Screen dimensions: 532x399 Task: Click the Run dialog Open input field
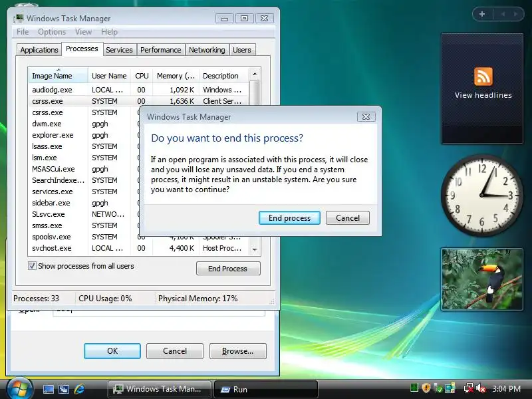point(159,312)
